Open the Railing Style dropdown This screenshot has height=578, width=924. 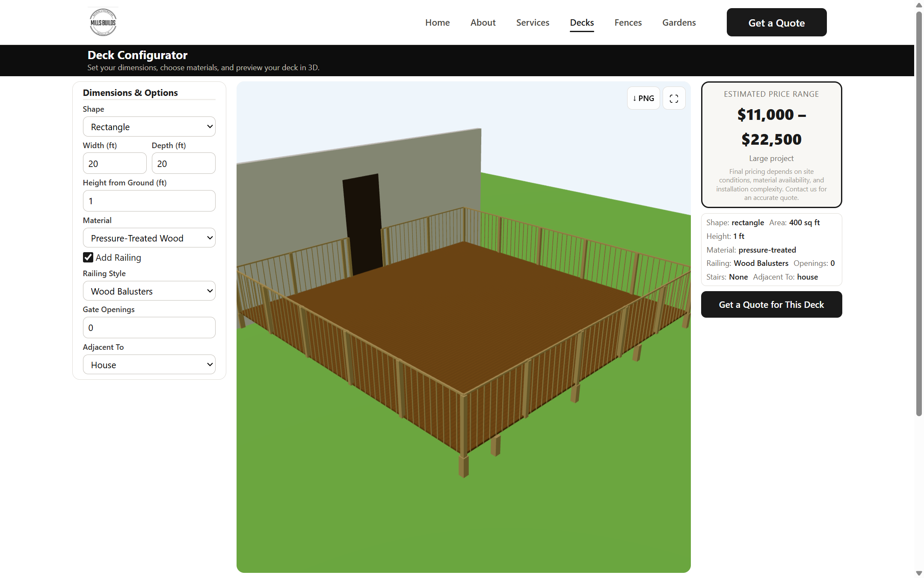(x=149, y=291)
